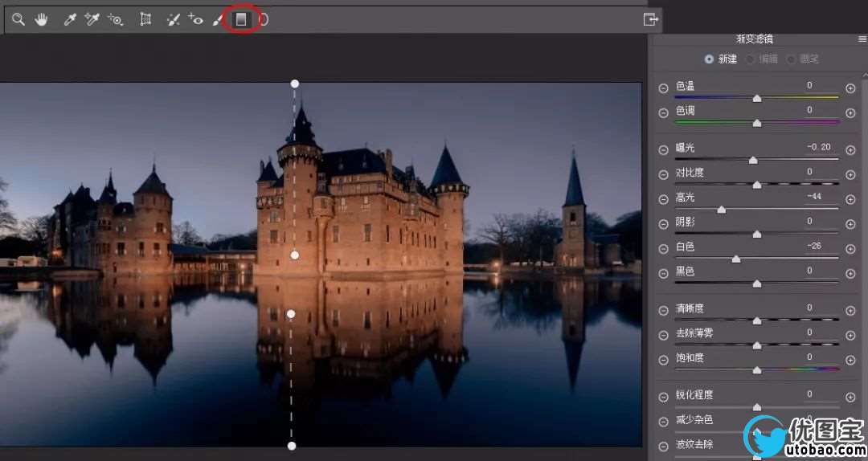Image resolution: width=868 pixels, height=461 pixels.
Task: Decrease 阴影 with its minus button
Action: [x=663, y=224]
